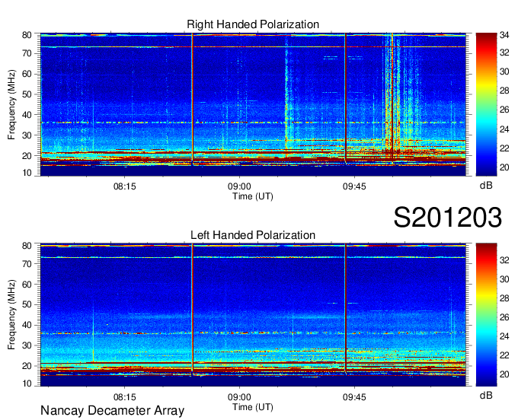
Task: Click the 24 dB label on top color bar
Action: point(504,129)
